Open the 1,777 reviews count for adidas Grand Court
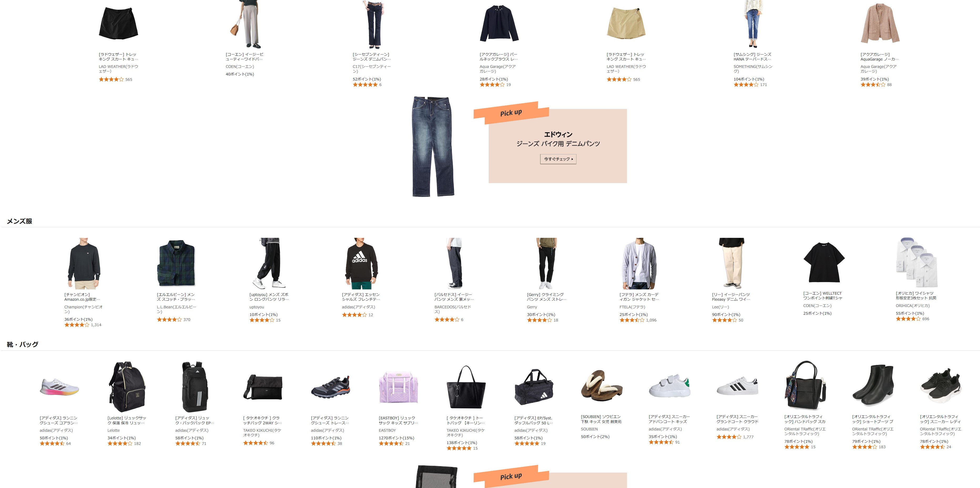Viewport: 980px width, 488px height. pos(748,437)
